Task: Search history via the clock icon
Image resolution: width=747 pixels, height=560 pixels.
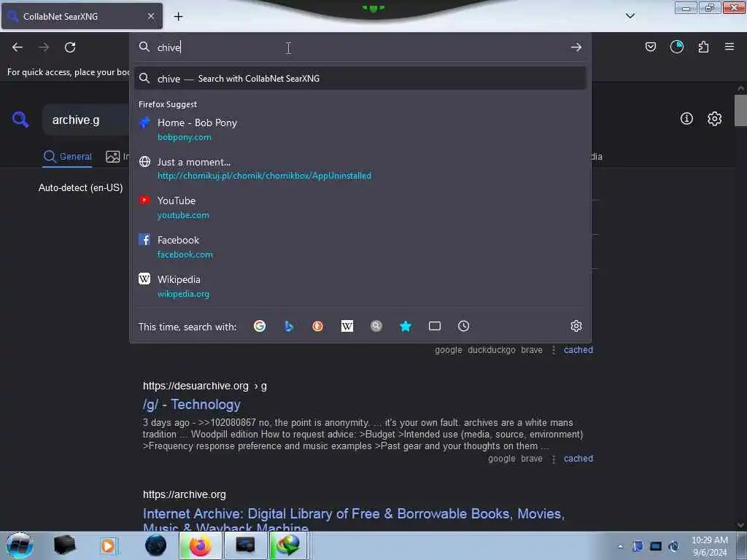Action: point(463,326)
